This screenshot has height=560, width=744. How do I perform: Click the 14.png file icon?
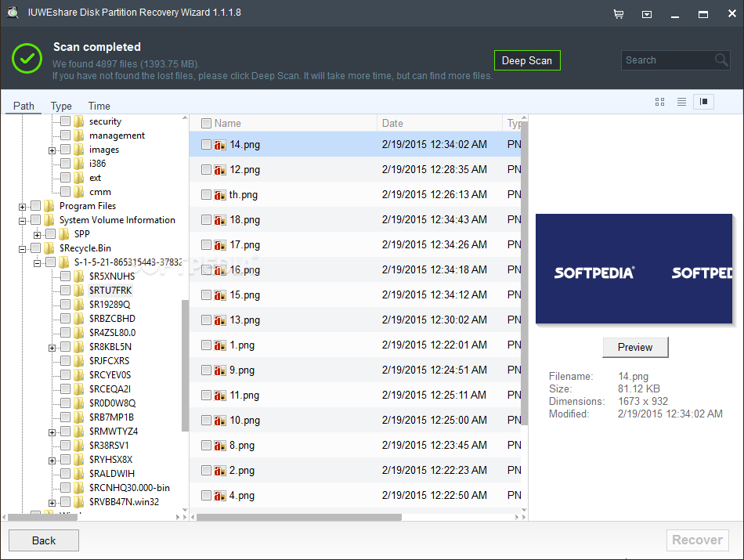click(x=220, y=145)
